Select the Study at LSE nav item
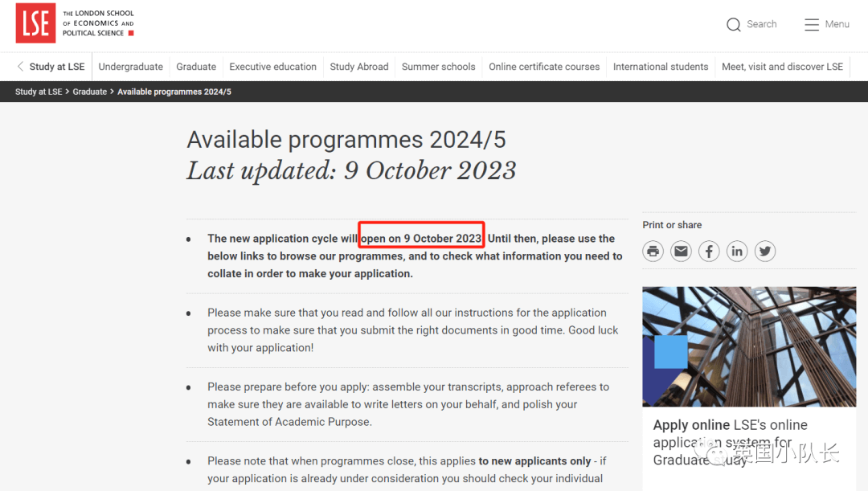The width and height of the screenshot is (868, 491). (57, 67)
